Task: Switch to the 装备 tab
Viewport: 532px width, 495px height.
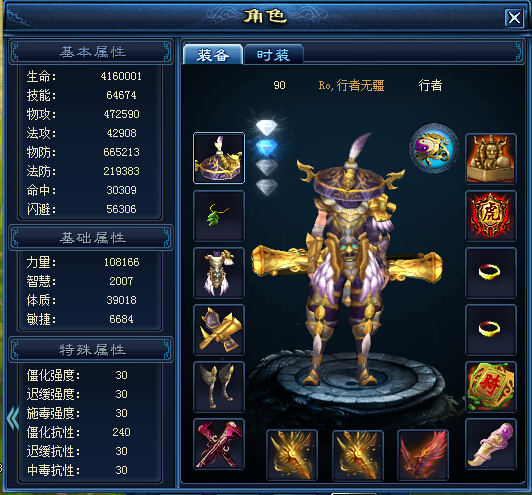Action: tap(213, 54)
